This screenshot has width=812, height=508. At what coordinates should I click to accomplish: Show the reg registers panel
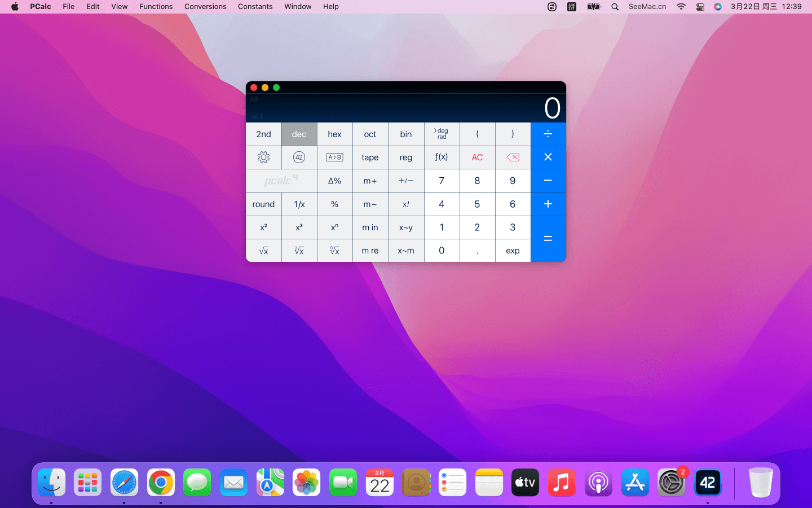tap(405, 157)
